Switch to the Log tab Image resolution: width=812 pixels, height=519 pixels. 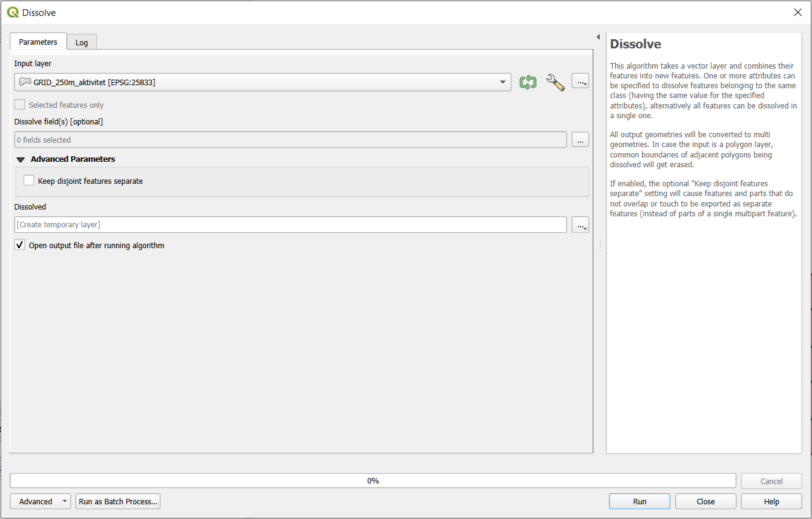(x=82, y=42)
